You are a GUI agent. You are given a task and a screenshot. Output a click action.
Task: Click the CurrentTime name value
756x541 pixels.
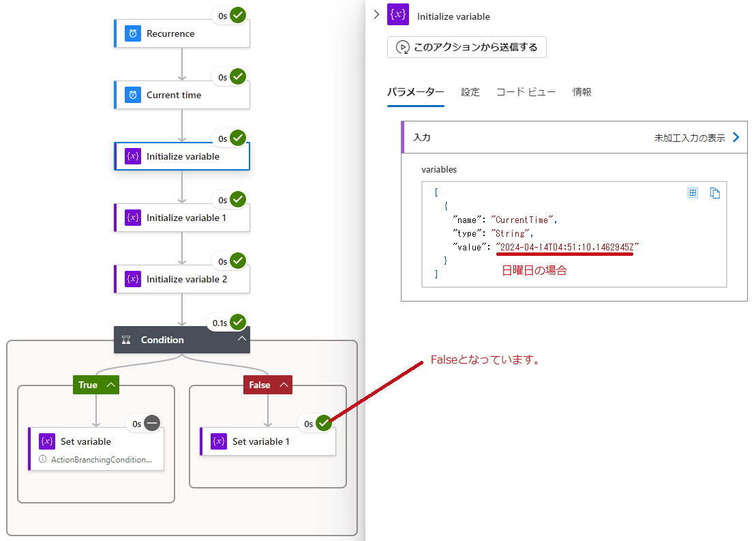[524, 220]
